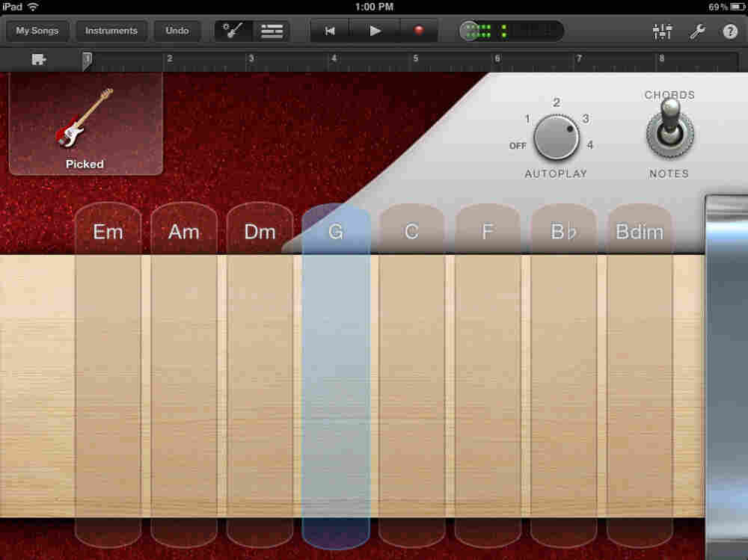Set Autoplay to pattern 1
748x560 pixels.
527,119
